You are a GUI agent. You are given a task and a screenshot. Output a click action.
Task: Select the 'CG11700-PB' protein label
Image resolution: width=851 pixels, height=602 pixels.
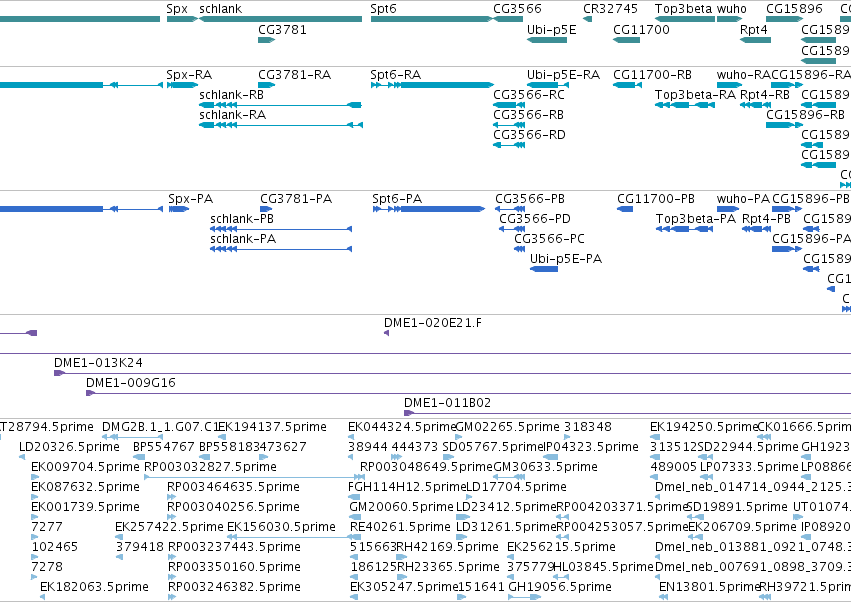tap(656, 199)
